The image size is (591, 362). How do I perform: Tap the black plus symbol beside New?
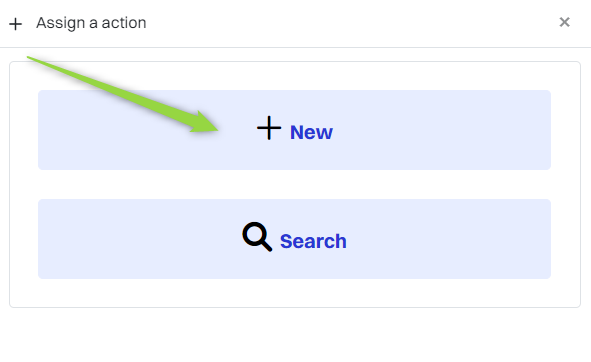(x=269, y=128)
